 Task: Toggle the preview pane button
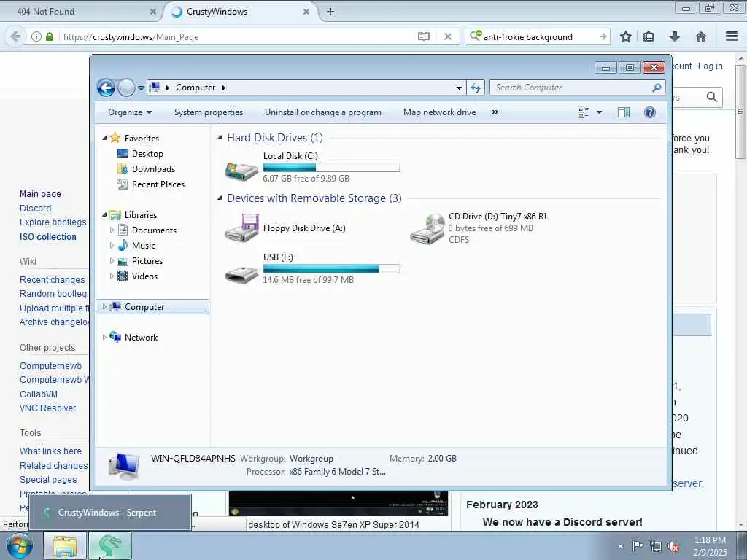[624, 112]
